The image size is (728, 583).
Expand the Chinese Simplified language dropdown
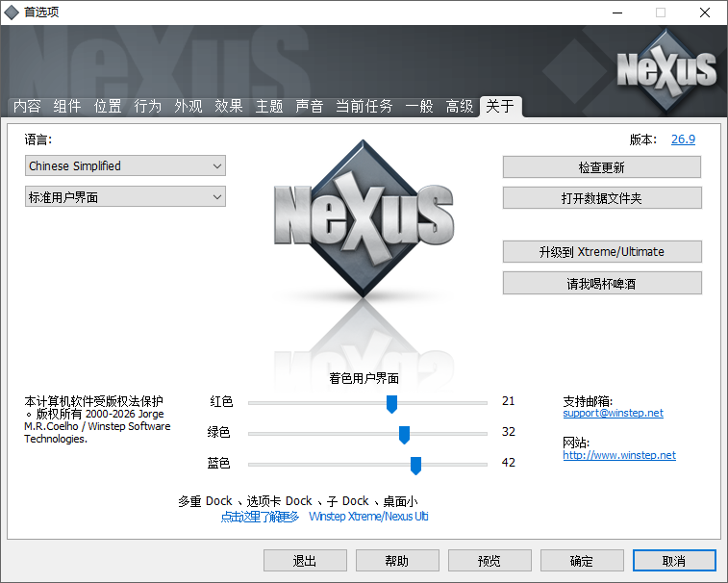125,165
